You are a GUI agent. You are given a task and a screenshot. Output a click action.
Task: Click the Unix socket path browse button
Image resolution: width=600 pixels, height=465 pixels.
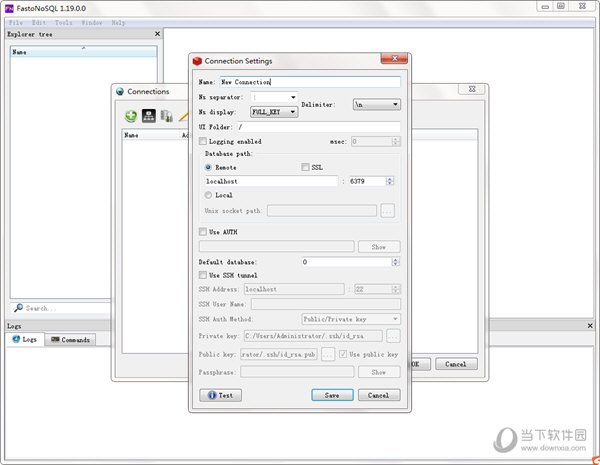click(x=387, y=210)
